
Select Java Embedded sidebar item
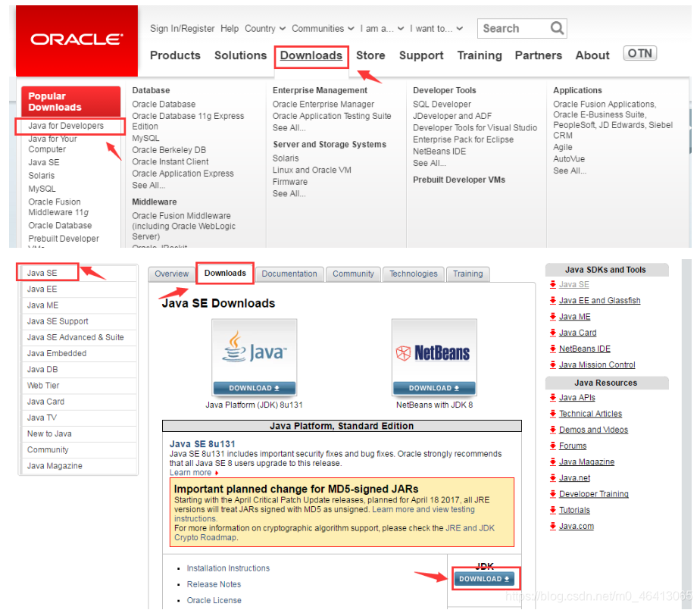click(x=57, y=353)
